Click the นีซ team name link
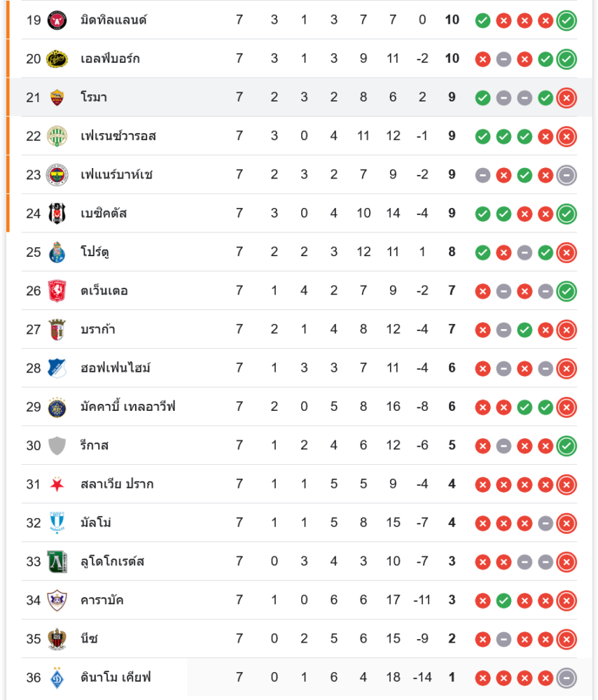The width and height of the screenshot is (598, 700). pos(89,638)
